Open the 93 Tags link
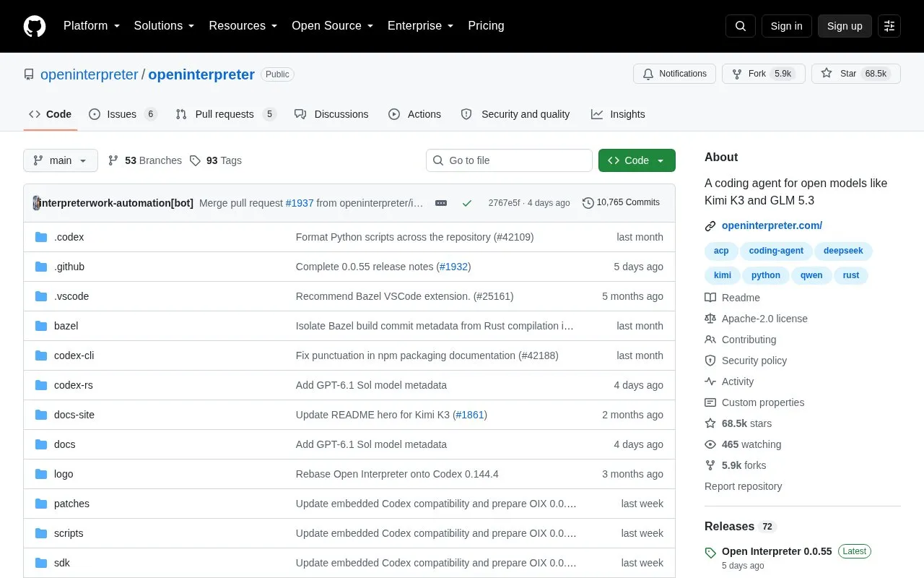Viewport: 924px width, 578px height. point(216,160)
